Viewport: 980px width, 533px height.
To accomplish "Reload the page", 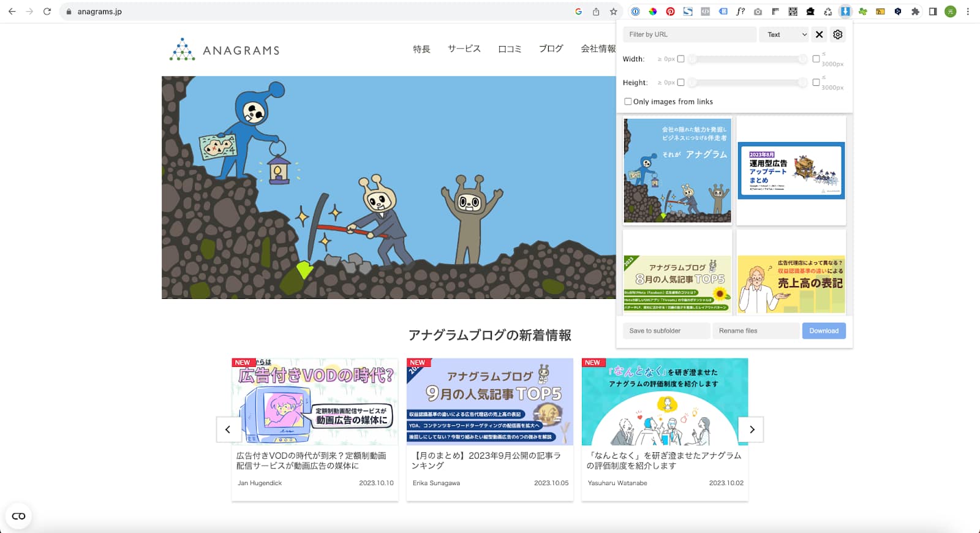I will click(47, 12).
